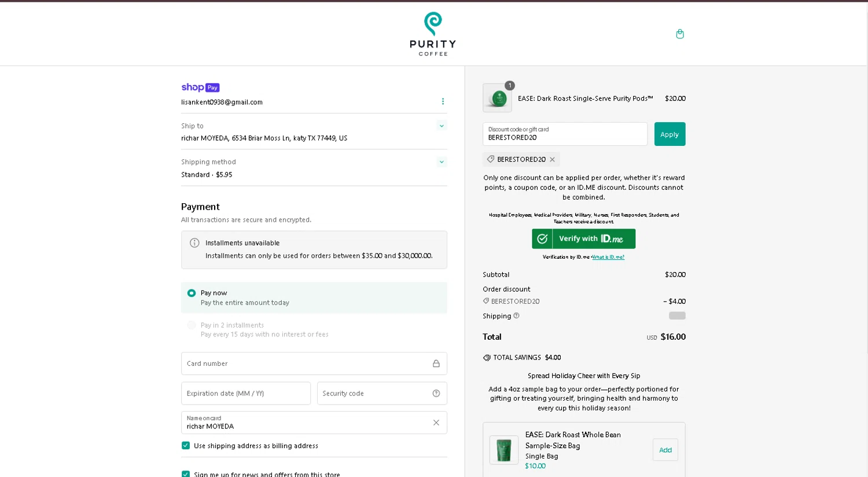Clear the name on card field

436,423
